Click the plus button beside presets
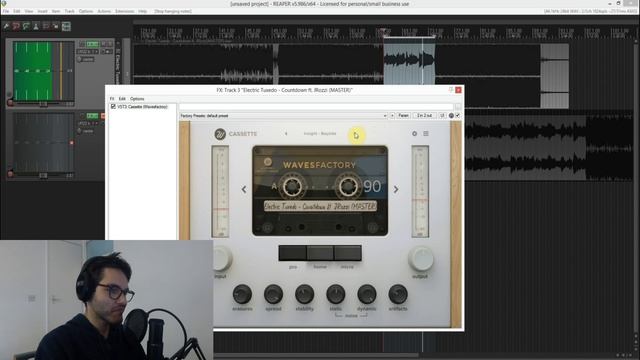This screenshot has height=360, width=640. pos(392,116)
